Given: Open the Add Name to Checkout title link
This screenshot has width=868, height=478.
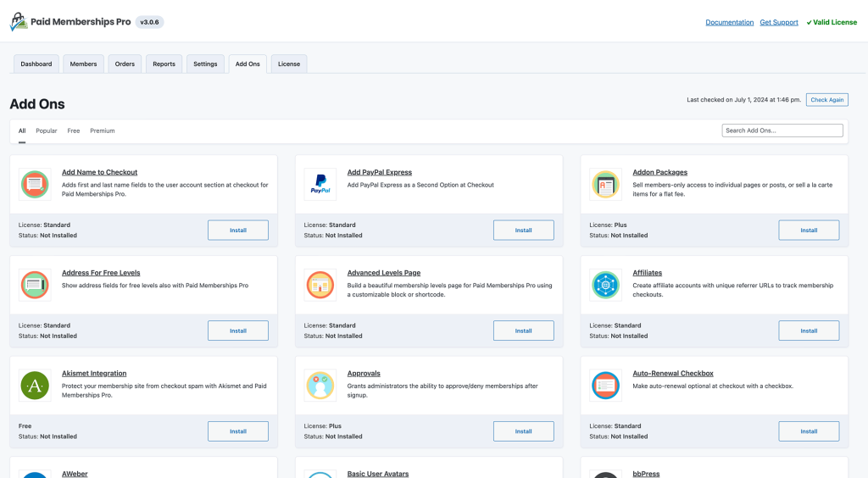Looking at the screenshot, I should [x=100, y=173].
